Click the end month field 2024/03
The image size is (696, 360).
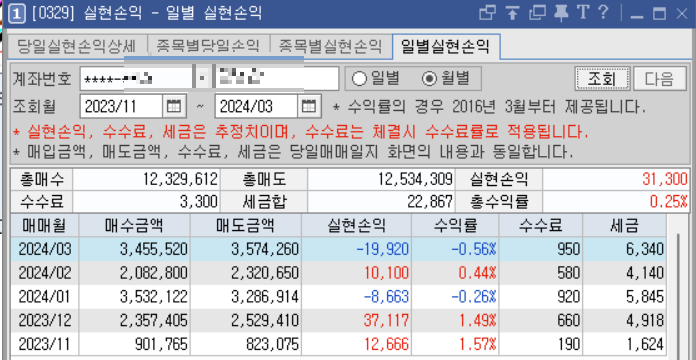[256, 106]
